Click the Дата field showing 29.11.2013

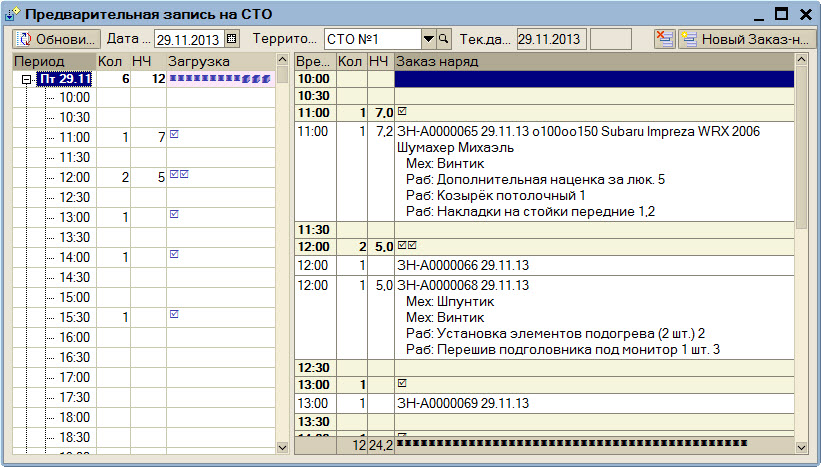[x=190, y=39]
